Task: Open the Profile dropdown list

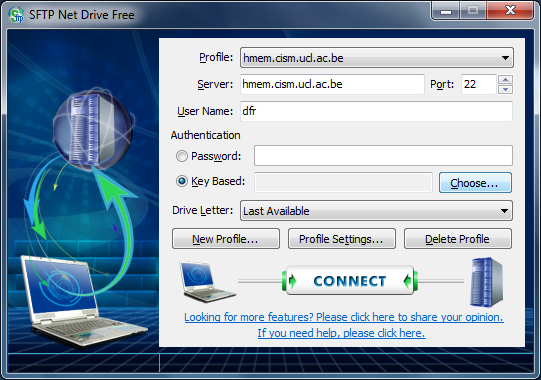Action: point(377,58)
